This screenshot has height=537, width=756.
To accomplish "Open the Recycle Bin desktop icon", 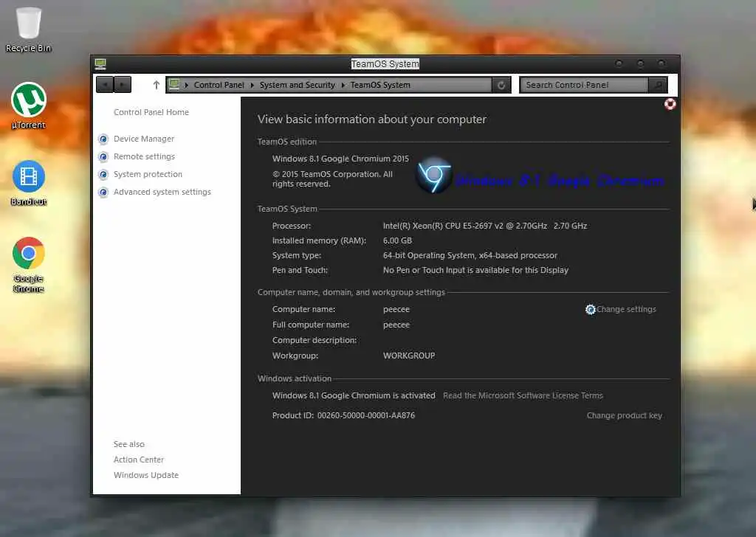I will (29, 29).
